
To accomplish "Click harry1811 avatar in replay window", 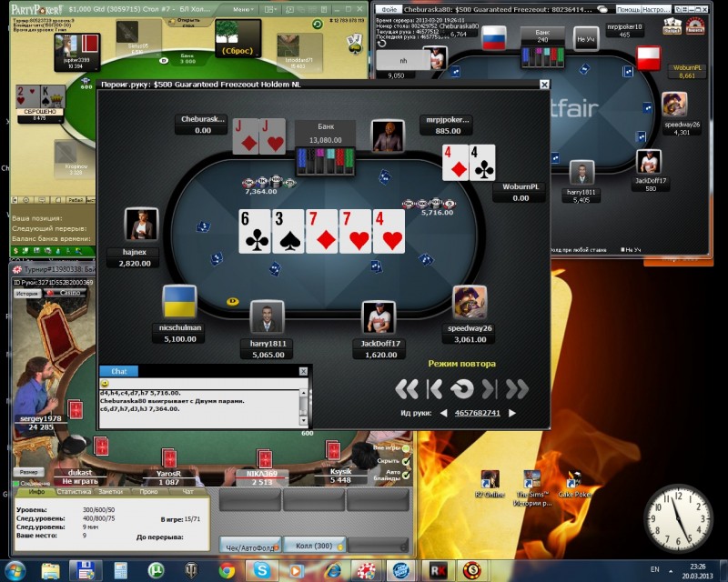I will (x=267, y=317).
